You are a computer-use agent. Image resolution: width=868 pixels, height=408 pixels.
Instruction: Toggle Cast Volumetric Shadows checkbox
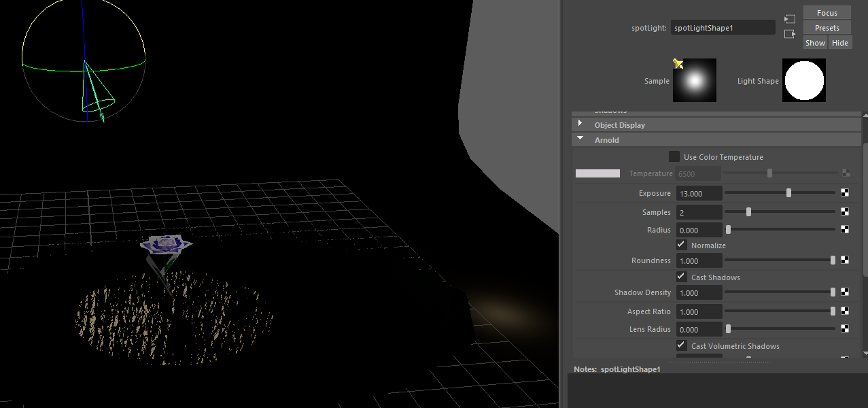(681, 345)
